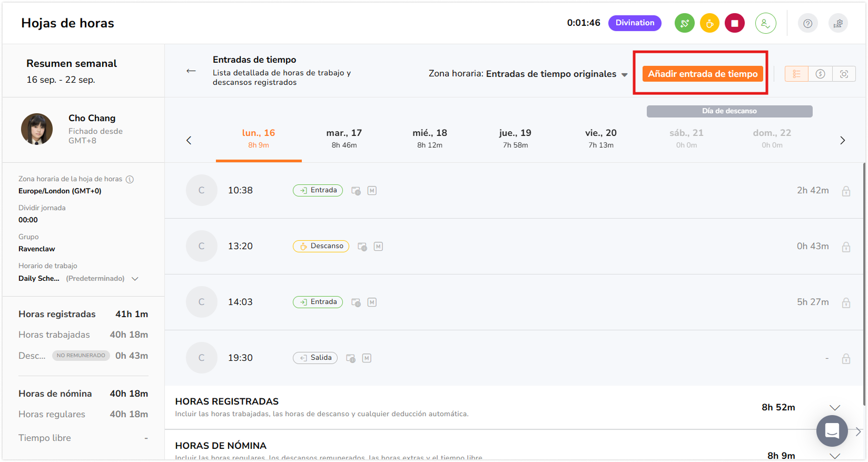
Task: Click the Horas registradas 41h 1m value
Action: tap(132, 314)
